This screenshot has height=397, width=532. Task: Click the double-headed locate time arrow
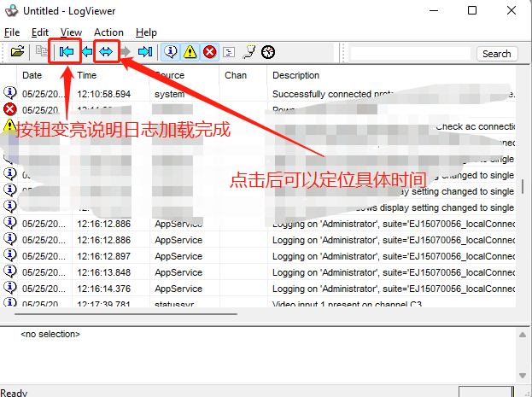click(x=106, y=52)
